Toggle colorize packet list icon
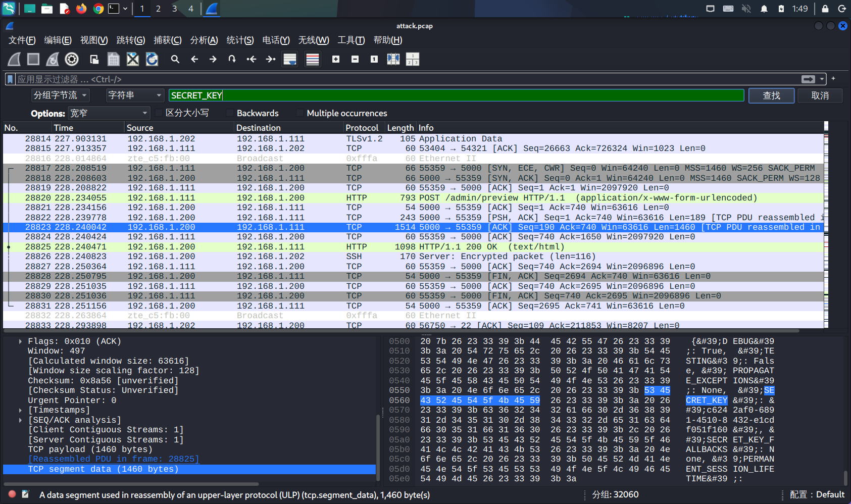The width and height of the screenshot is (851, 504). tap(313, 60)
